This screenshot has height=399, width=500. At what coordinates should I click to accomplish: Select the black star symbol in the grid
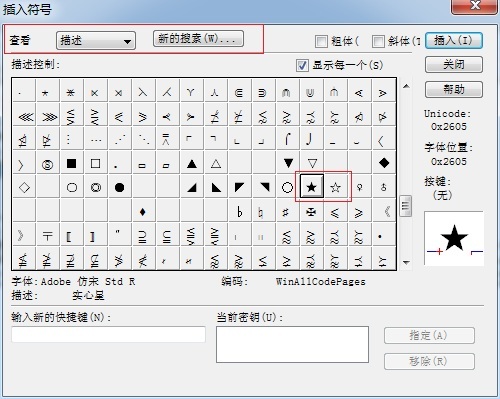pos(312,186)
